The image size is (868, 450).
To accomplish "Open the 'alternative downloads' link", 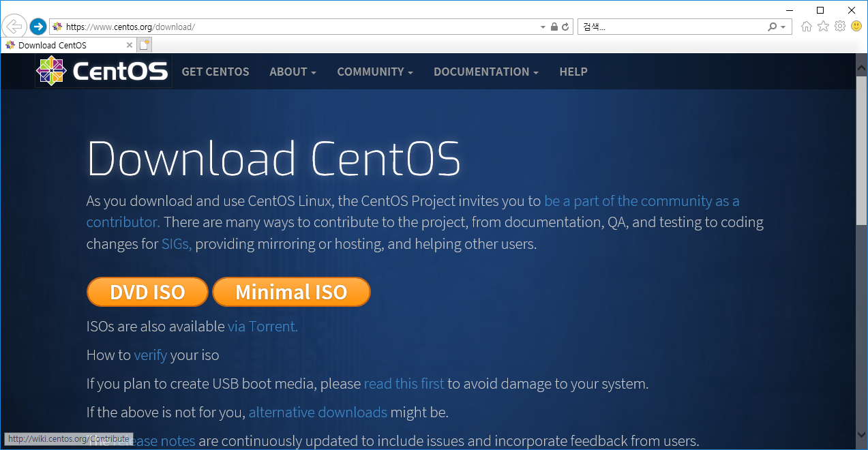I will [x=318, y=412].
